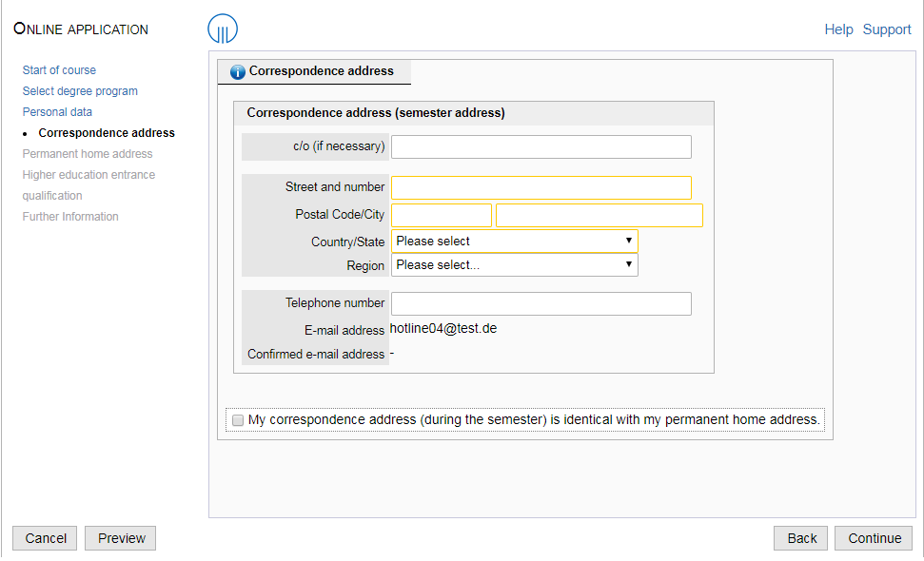
Task: Expand the Region dropdown list
Action: (515, 265)
